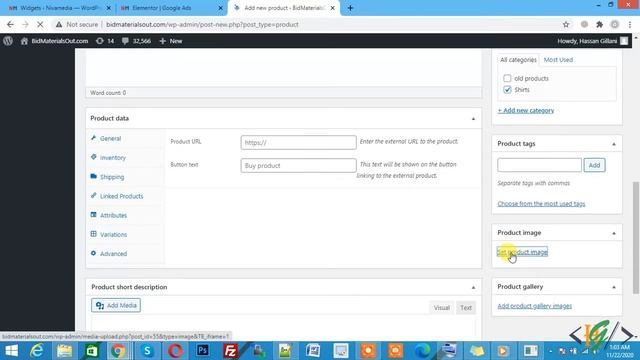
Task: Open Microsoft Edge from the taskbar
Action: point(422,351)
